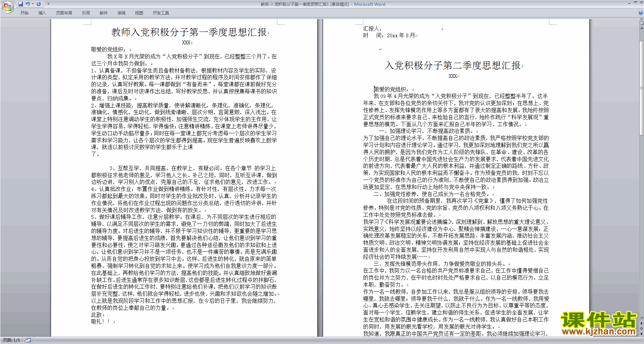
Task: Open the Customize Quick Access Toolbar dropdown
Action: pyautogui.click(x=48, y=4)
